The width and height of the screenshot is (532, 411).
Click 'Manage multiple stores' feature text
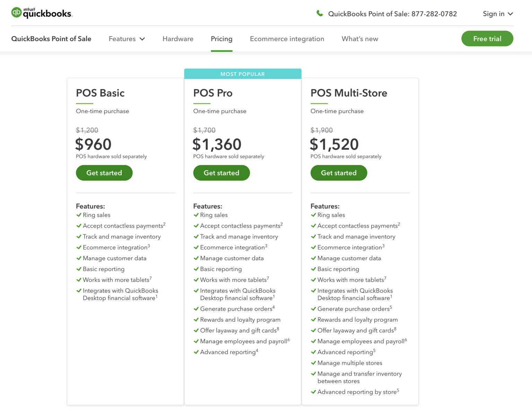(350, 363)
